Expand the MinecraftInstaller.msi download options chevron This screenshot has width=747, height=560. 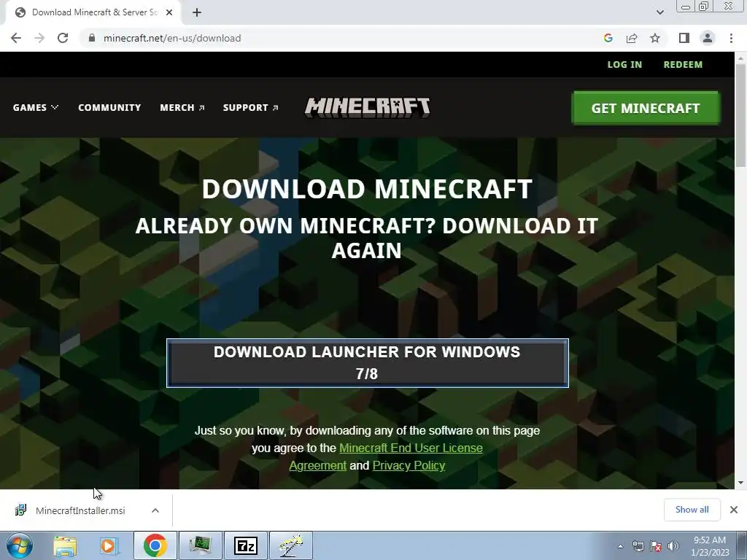[x=155, y=510]
